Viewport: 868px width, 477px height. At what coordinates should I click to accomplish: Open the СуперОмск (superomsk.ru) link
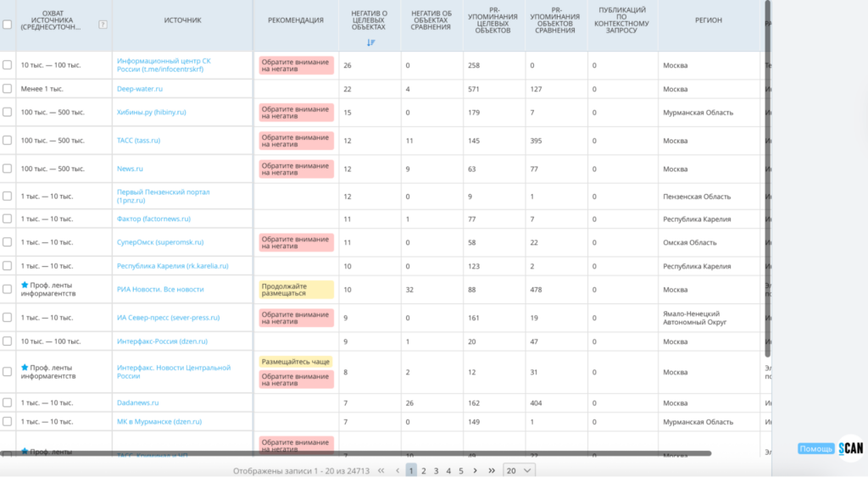click(x=160, y=241)
